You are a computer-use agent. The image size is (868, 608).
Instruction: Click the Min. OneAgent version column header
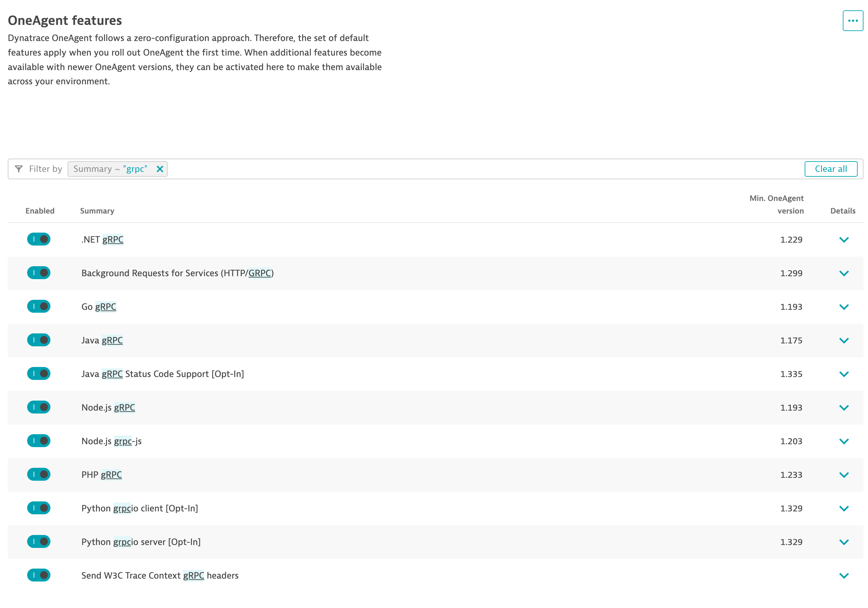pos(777,204)
